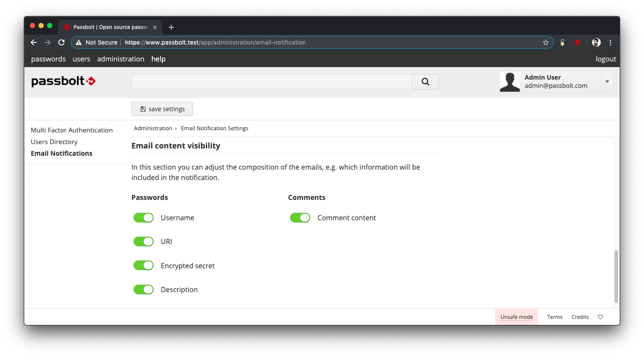
Task: Open the help menu
Action: click(158, 59)
